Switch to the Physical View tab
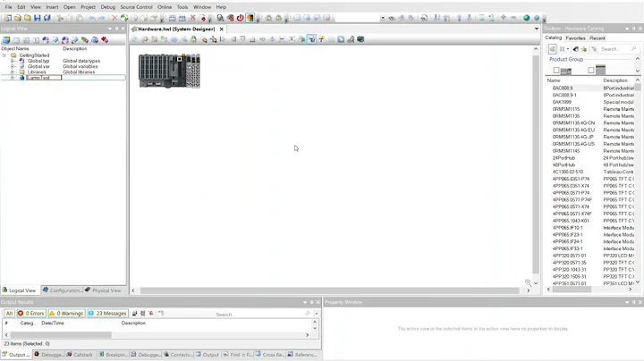644x361 pixels. [x=103, y=290]
